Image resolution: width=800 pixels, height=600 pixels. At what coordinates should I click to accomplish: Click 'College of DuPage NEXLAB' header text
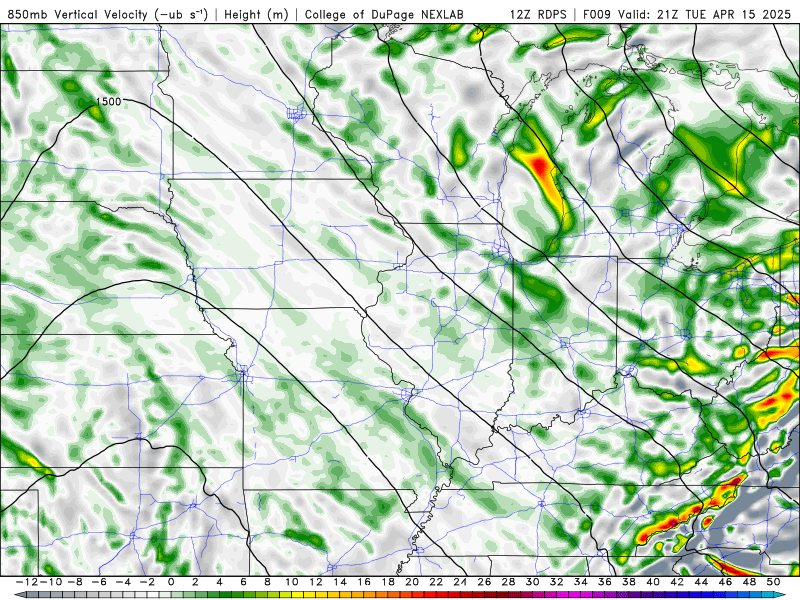point(384,14)
